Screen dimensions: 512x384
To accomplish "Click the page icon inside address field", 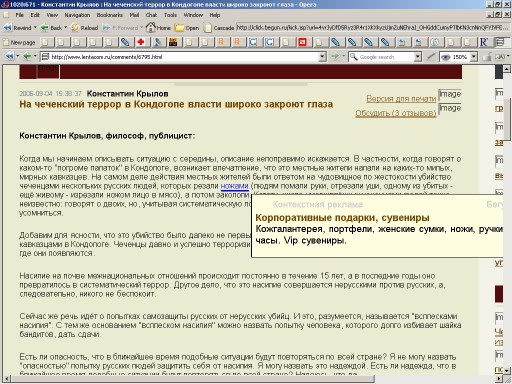I will click(45, 57).
